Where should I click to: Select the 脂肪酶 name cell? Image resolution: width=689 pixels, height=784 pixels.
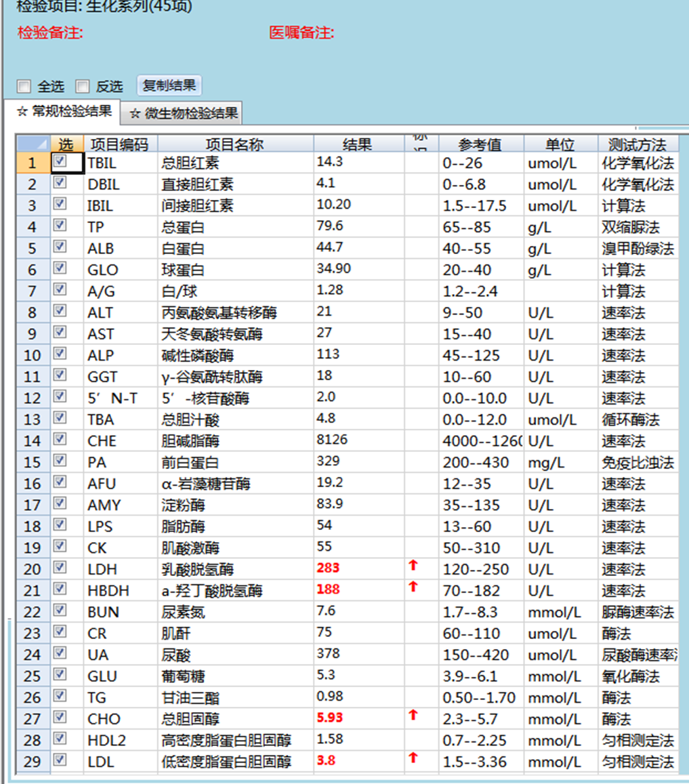pyautogui.click(x=236, y=527)
